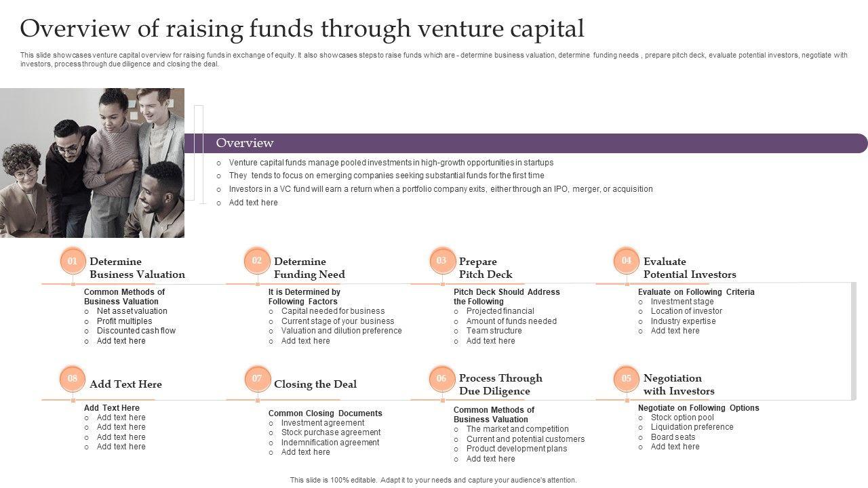Screen dimensions: 868x488
Task: Click the Stock option pool bullet
Action: coord(682,418)
